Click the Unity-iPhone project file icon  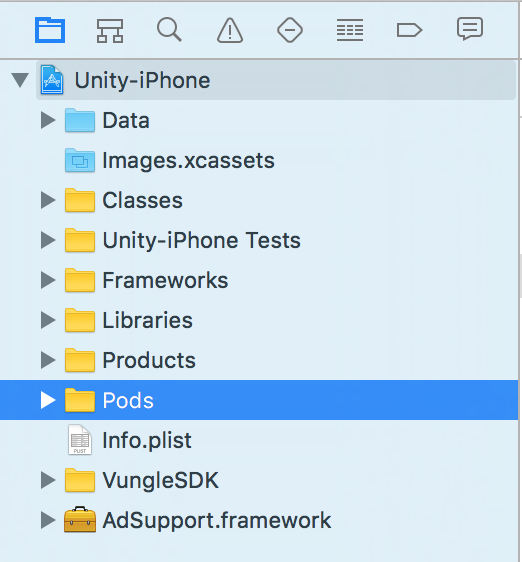click(x=52, y=80)
